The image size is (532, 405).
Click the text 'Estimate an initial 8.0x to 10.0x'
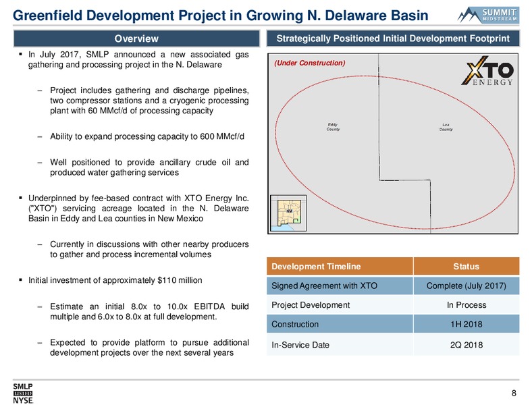149,311
